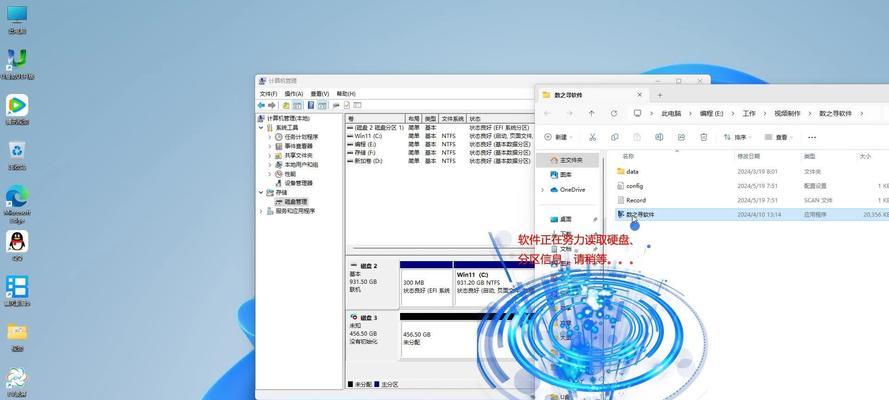The width and height of the screenshot is (889, 400).
Task: Click the Forward arrow in the Computer Management toolbar
Action: 272,105
